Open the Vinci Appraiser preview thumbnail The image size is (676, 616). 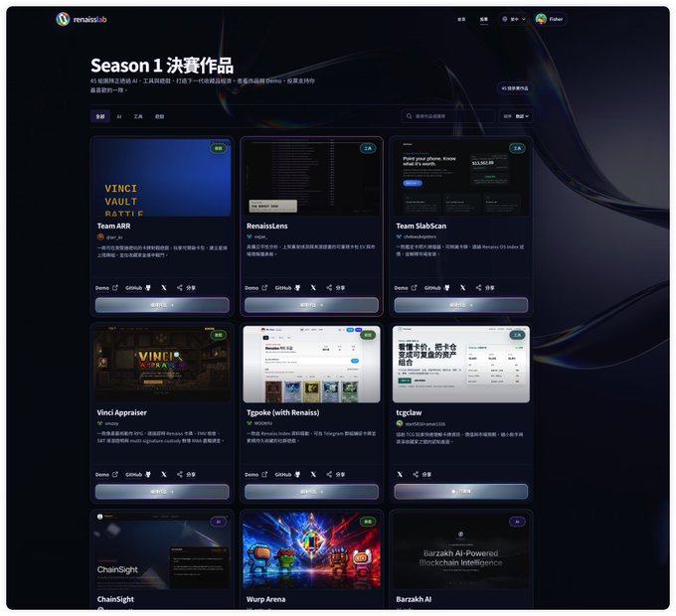pos(162,364)
